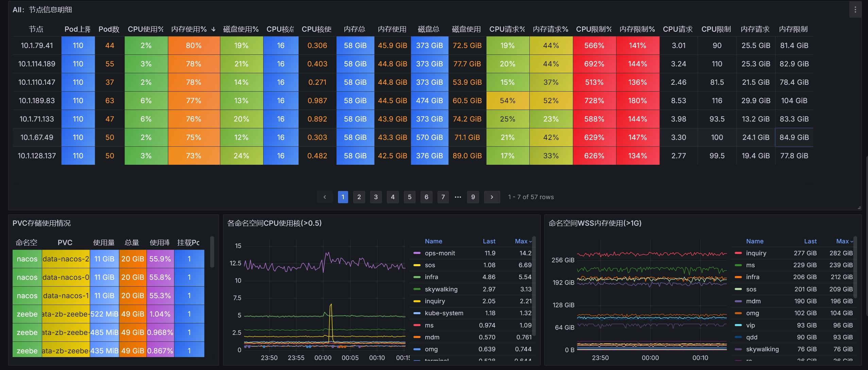
Task: Click the PVC table vertical scrollbar
Action: (212, 252)
